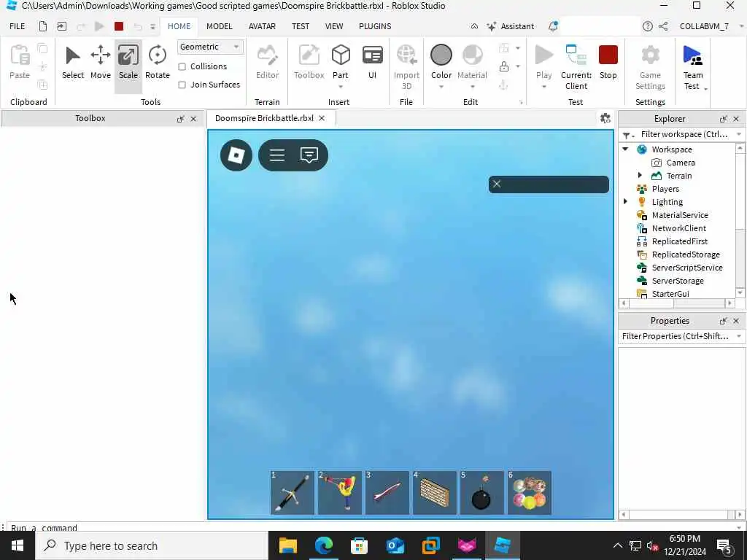Select the brick wall tool in slot 4
This screenshot has height=560, width=747.
pos(435,493)
